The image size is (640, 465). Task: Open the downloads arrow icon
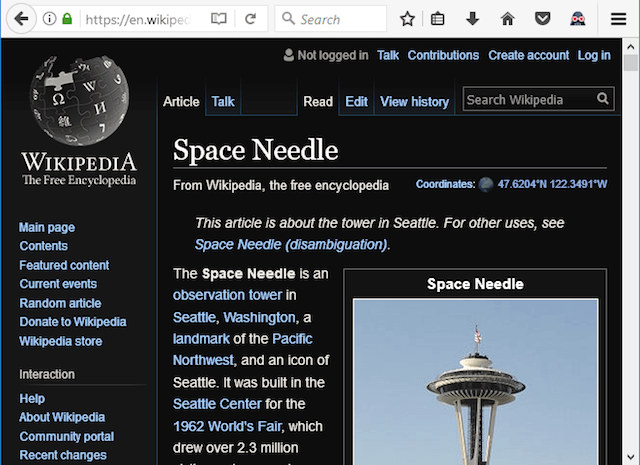(x=473, y=19)
